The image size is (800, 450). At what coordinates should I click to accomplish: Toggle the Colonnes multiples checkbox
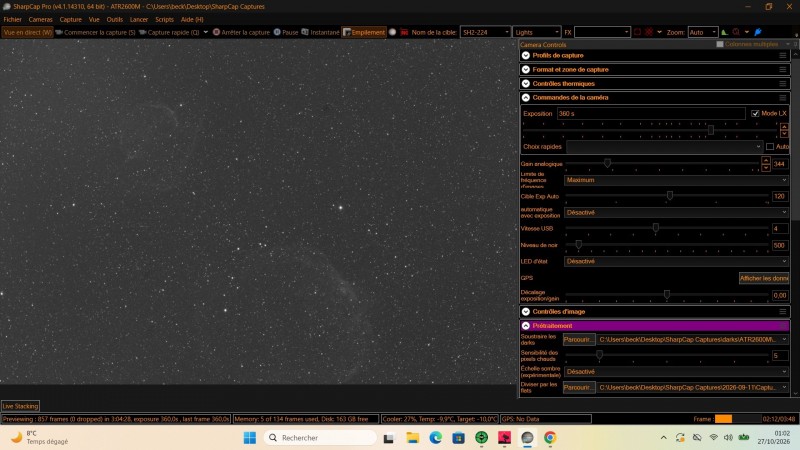(x=720, y=44)
